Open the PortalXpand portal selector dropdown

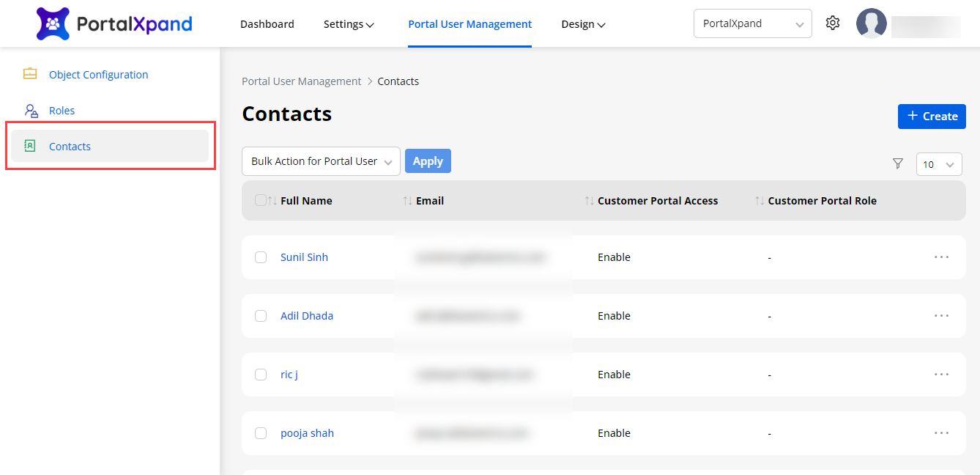pos(752,23)
